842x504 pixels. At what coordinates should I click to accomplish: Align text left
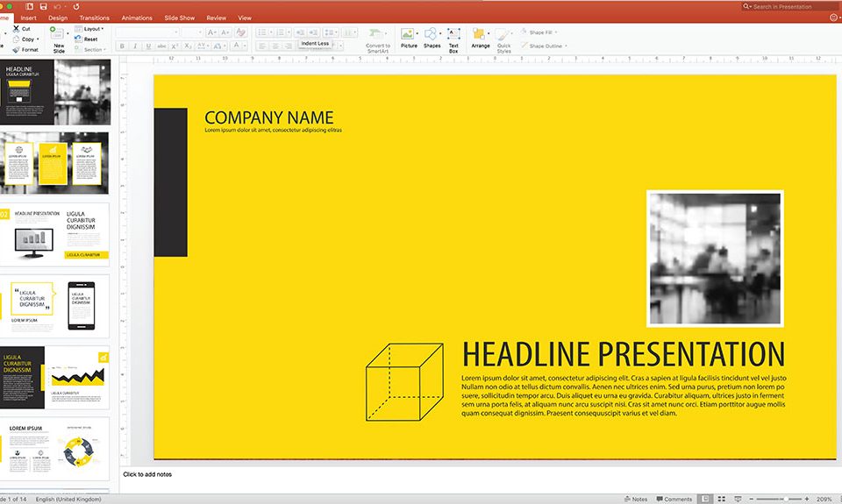(x=262, y=46)
